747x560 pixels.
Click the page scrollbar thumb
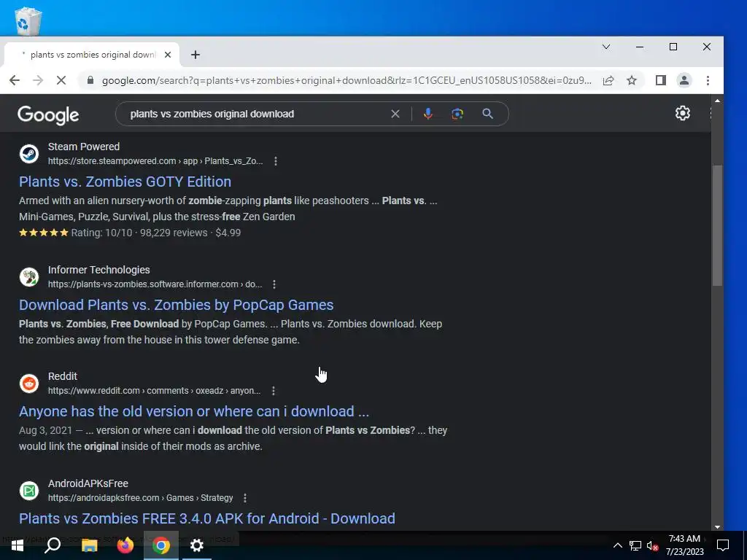pyautogui.click(x=717, y=225)
